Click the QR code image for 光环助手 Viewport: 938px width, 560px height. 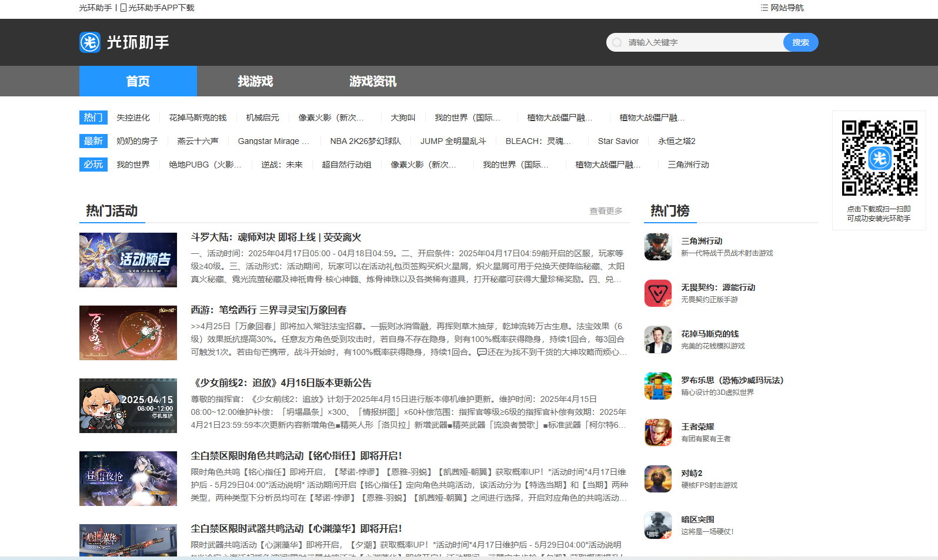click(x=879, y=158)
